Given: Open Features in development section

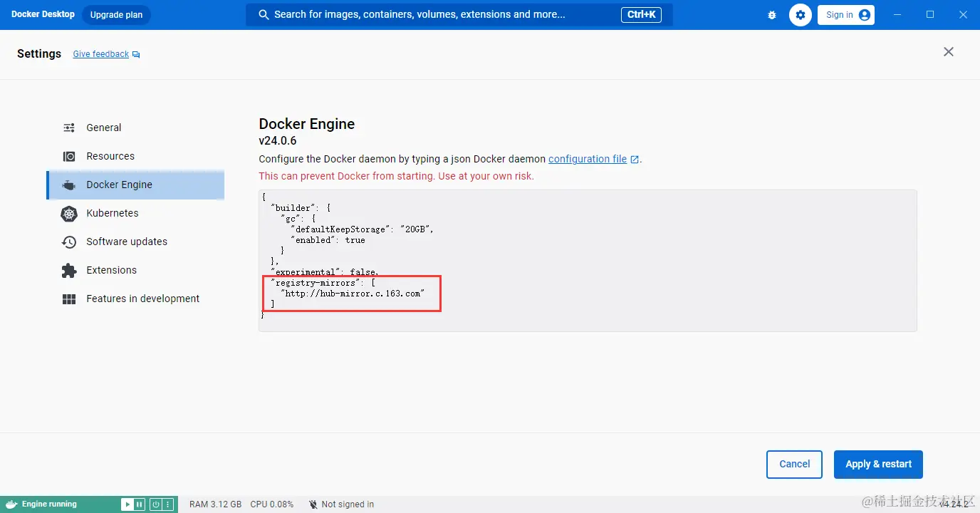Looking at the screenshot, I should 135,299.
